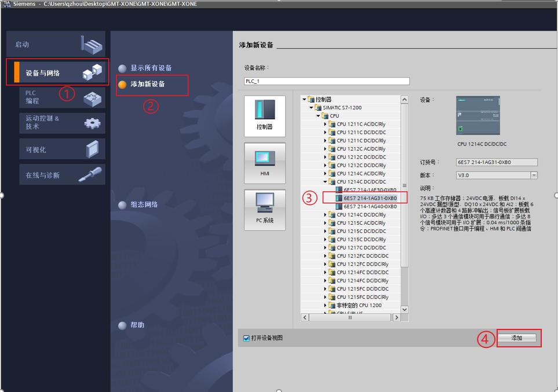Screen dimensions: 558x392
Task: Click the CPU 1214C DC/DC/DC device thumbnail
Action: (x=479, y=115)
